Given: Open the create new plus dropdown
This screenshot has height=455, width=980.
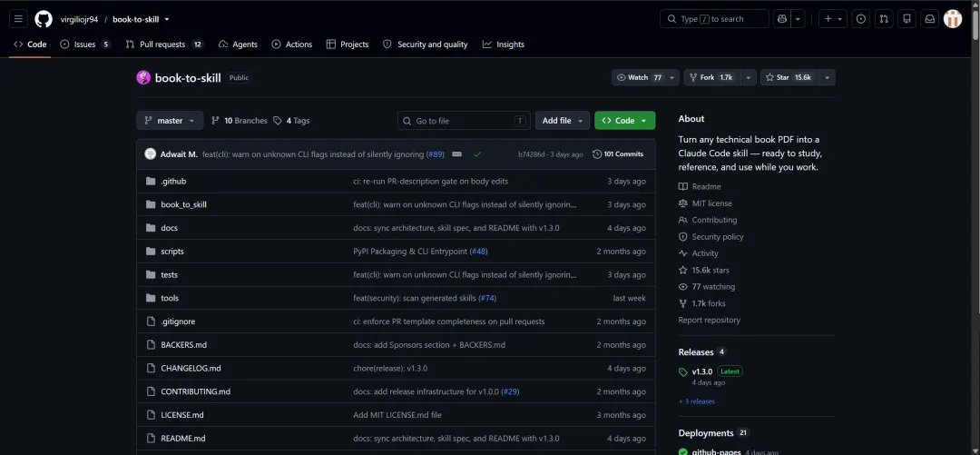Looking at the screenshot, I should point(833,19).
